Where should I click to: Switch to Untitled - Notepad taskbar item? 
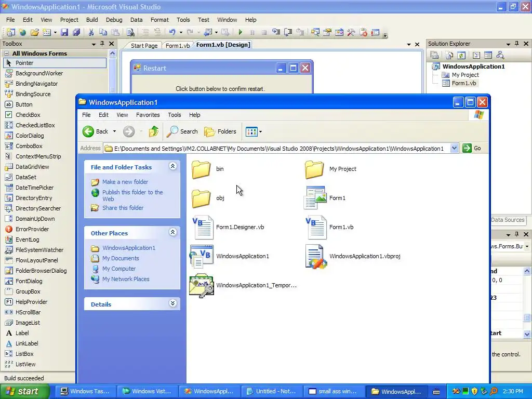[x=272, y=391]
